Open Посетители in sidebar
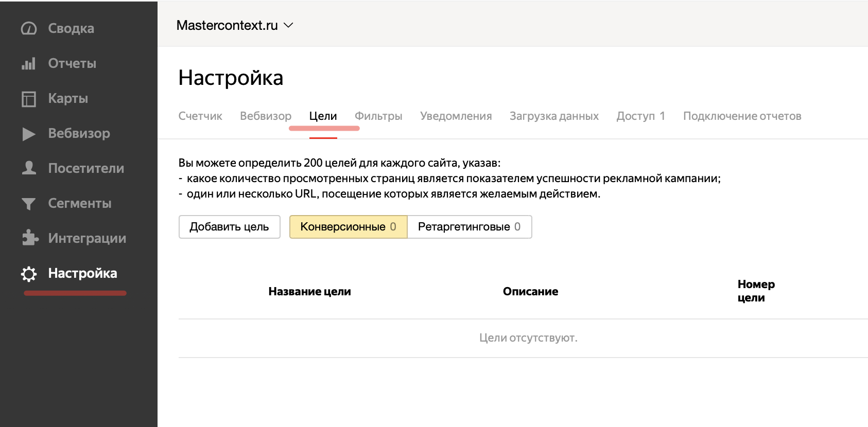 pos(86,168)
